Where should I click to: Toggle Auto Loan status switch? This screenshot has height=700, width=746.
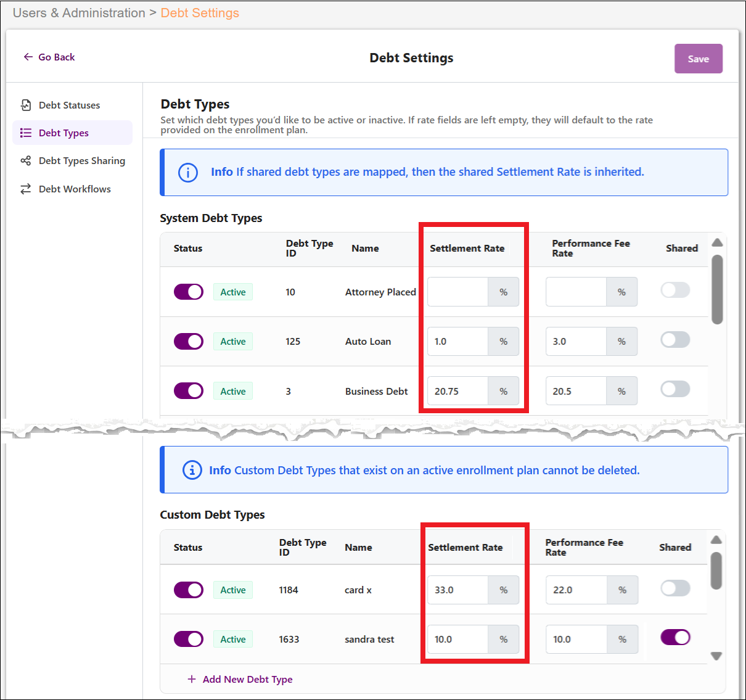[x=189, y=341]
